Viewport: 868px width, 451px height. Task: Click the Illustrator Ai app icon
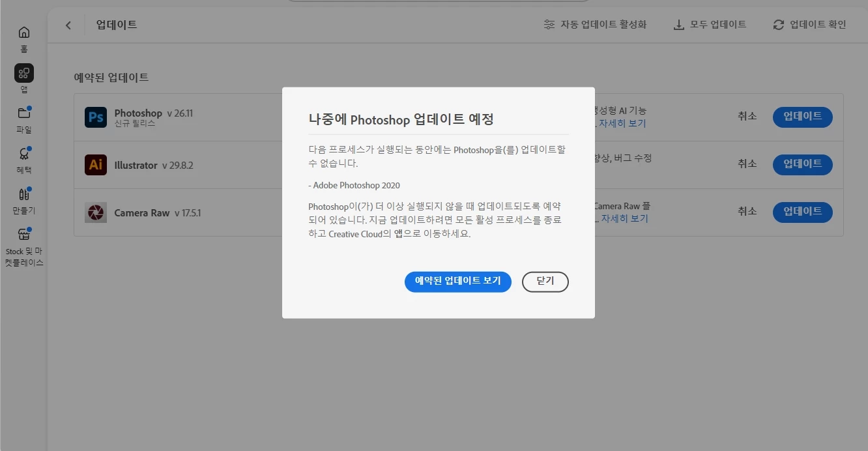[96, 165]
